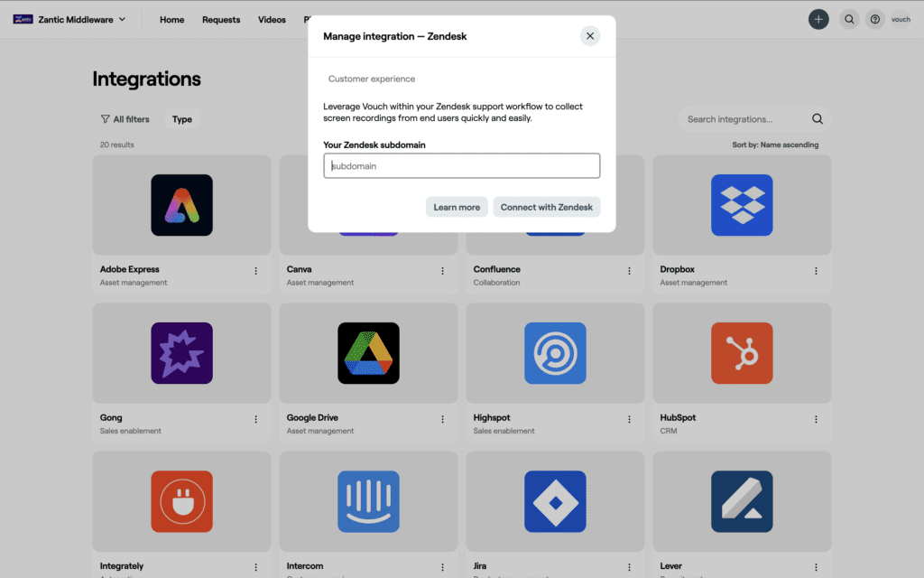Screen dimensions: 924x578
Task: Open more options for Canva
Action: tap(442, 271)
